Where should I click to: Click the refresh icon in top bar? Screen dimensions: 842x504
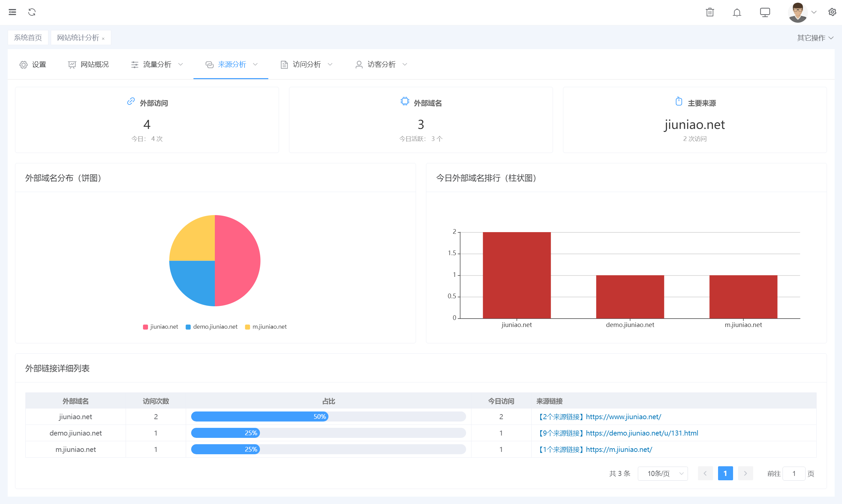(x=32, y=12)
